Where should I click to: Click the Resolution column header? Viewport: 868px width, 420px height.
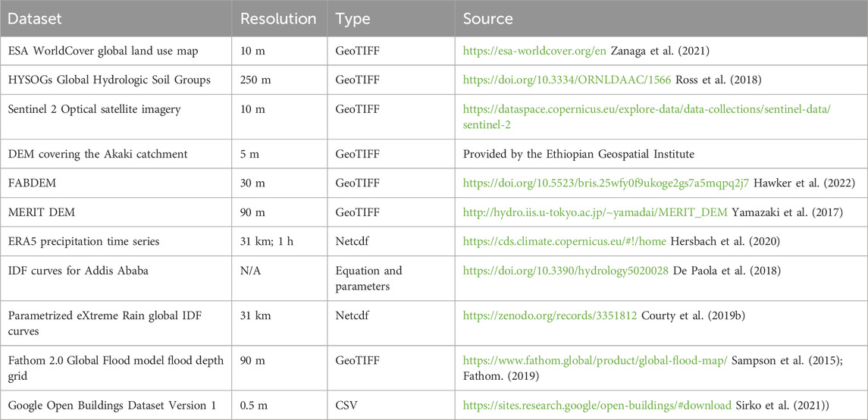(x=278, y=17)
